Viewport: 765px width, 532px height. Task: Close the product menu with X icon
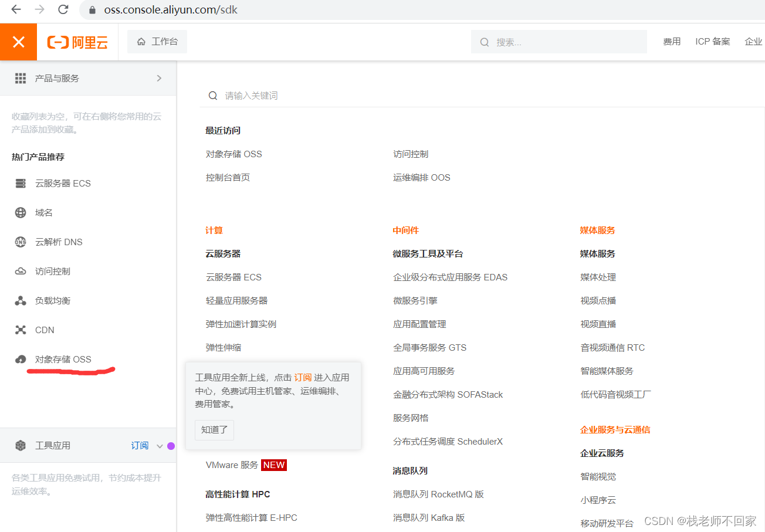tap(18, 42)
